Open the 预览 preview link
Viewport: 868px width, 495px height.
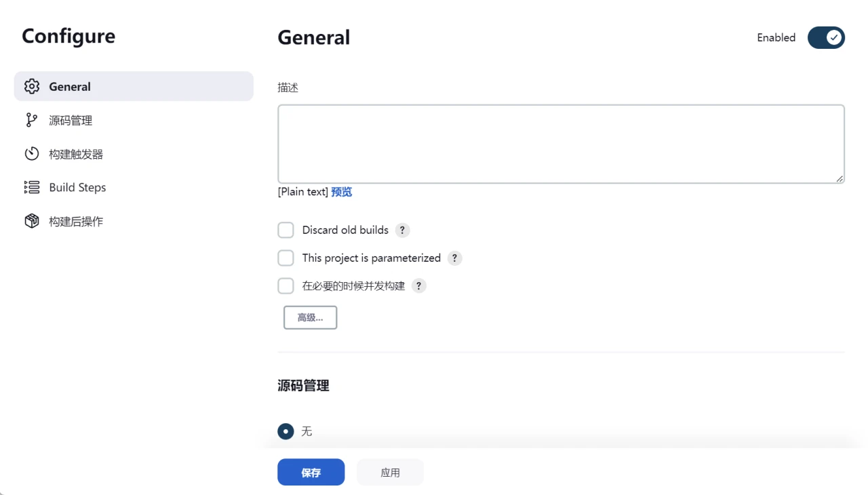(x=341, y=192)
